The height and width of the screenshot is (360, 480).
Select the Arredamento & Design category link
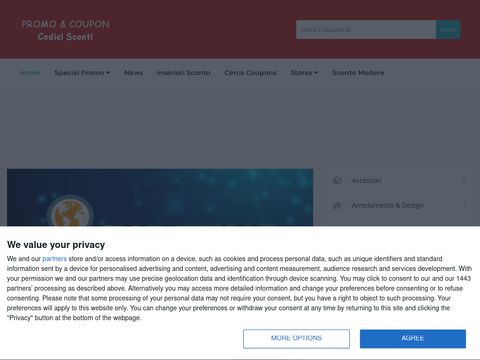[x=388, y=205]
